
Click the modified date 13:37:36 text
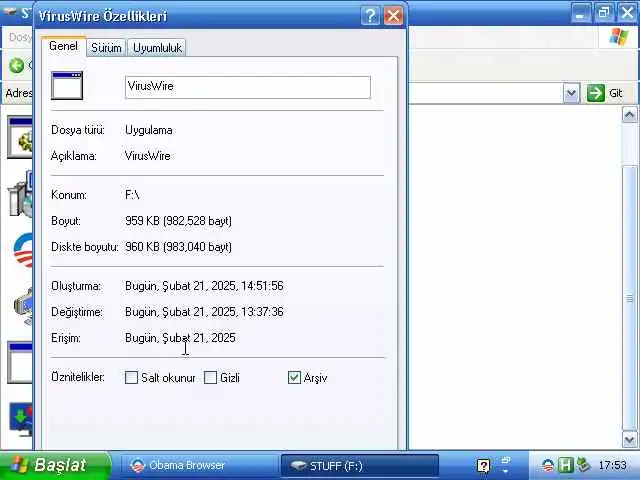pyautogui.click(x=204, y=312)
